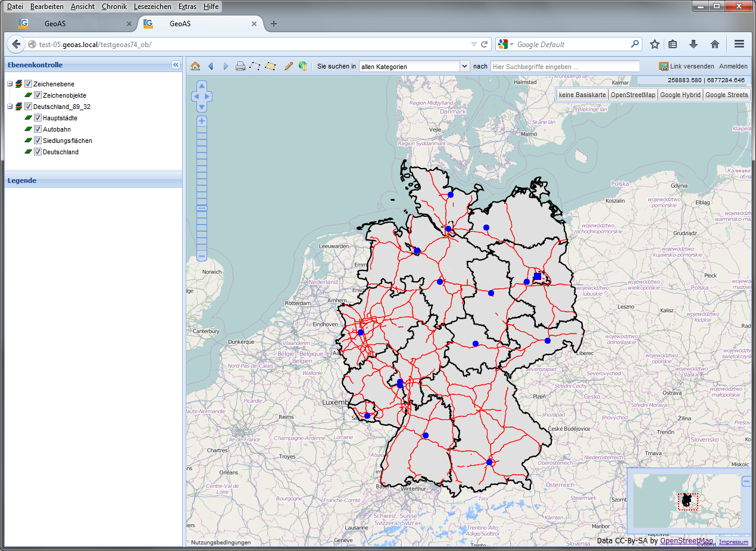Activate the pencil drawing tool
This screenshot has height=551, width=756.
pos(289,66)
